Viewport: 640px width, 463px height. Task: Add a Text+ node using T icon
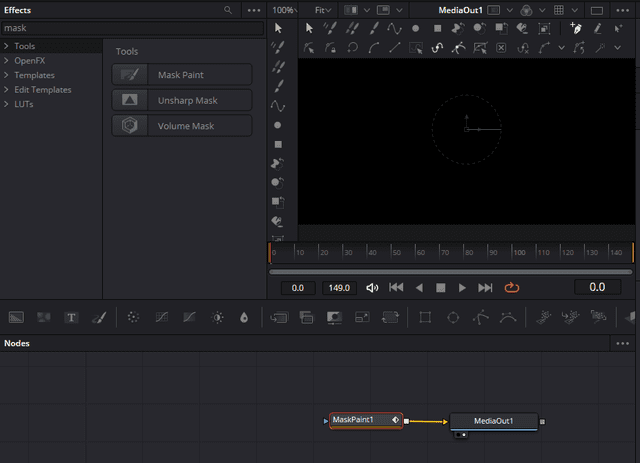[x=71, y=317]
